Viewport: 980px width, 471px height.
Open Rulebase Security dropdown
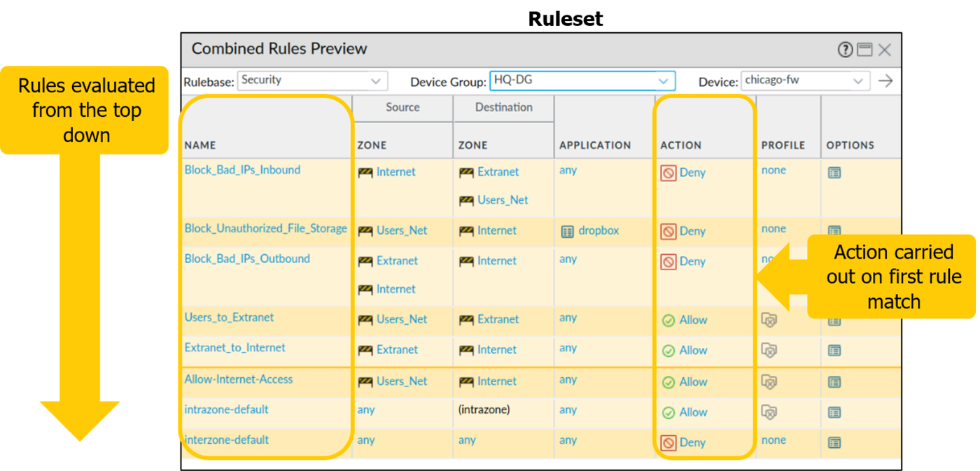(x=312, y=80)
